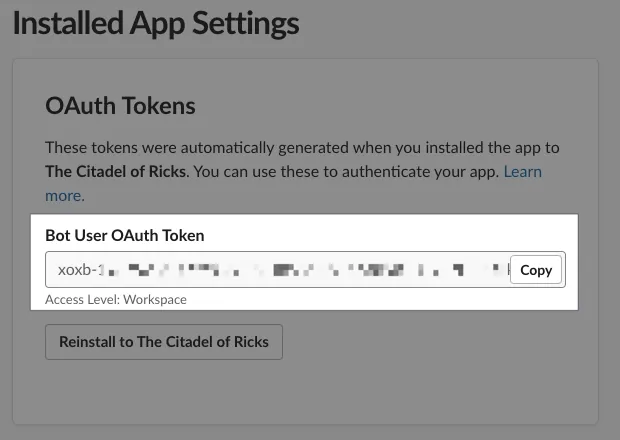Click the Access Level: Workspace text
The image size is (620, 440).
116,300
